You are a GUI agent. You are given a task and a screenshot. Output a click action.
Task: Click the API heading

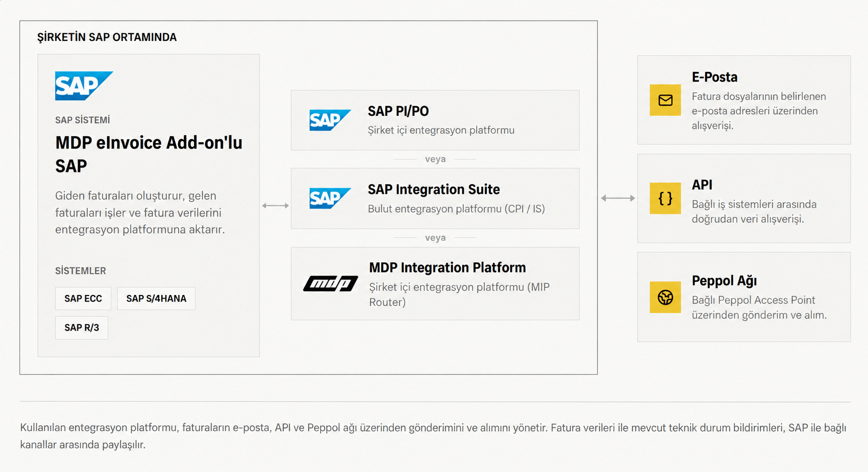702,185
